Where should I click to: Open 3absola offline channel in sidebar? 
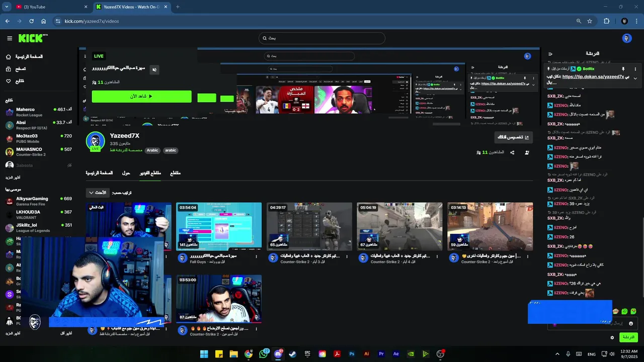click(38, 165)
